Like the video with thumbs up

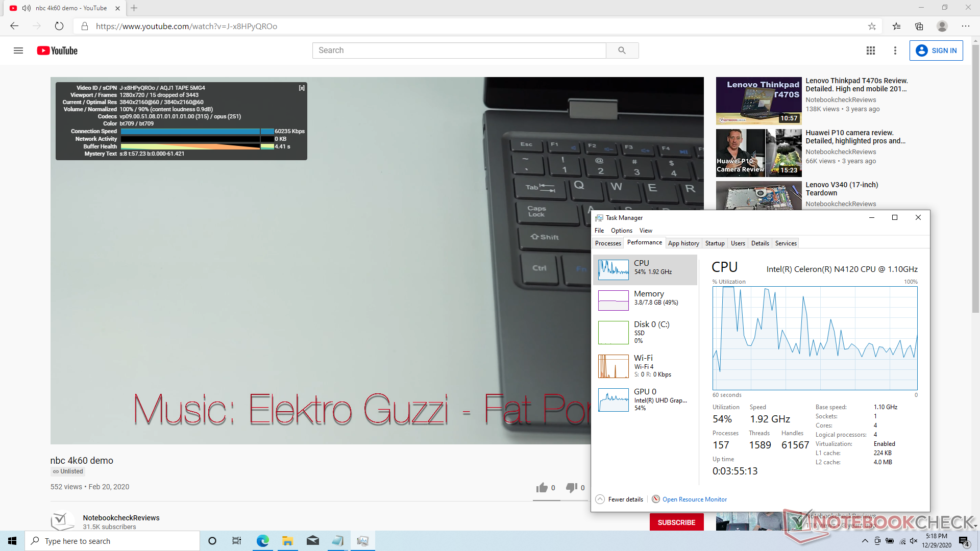point(542,488)
